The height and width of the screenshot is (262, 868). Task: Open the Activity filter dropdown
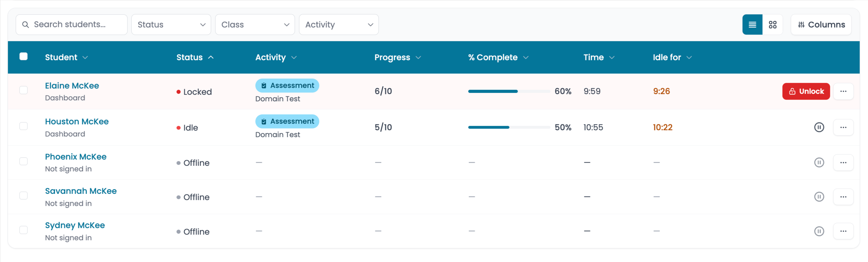339,25
